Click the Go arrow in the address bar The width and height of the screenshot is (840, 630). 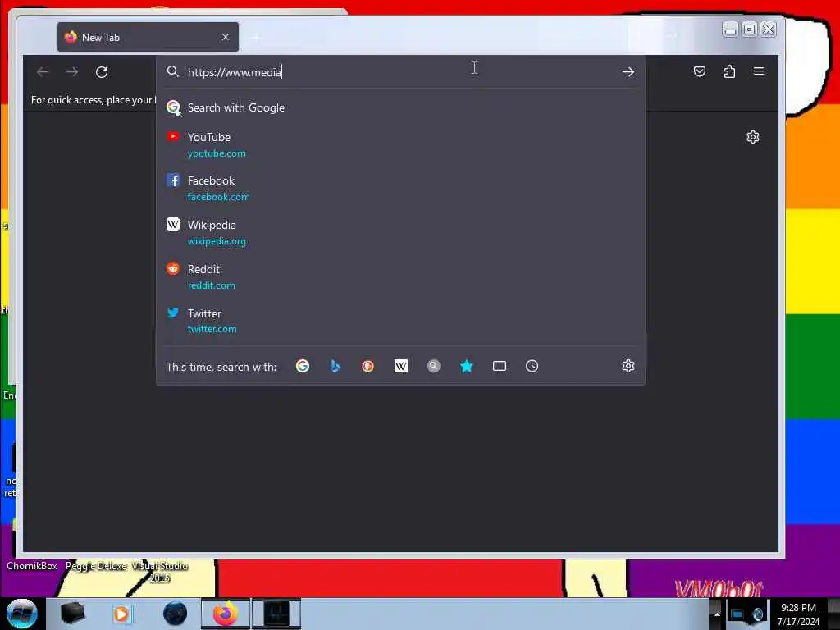[x=628, y=72]
